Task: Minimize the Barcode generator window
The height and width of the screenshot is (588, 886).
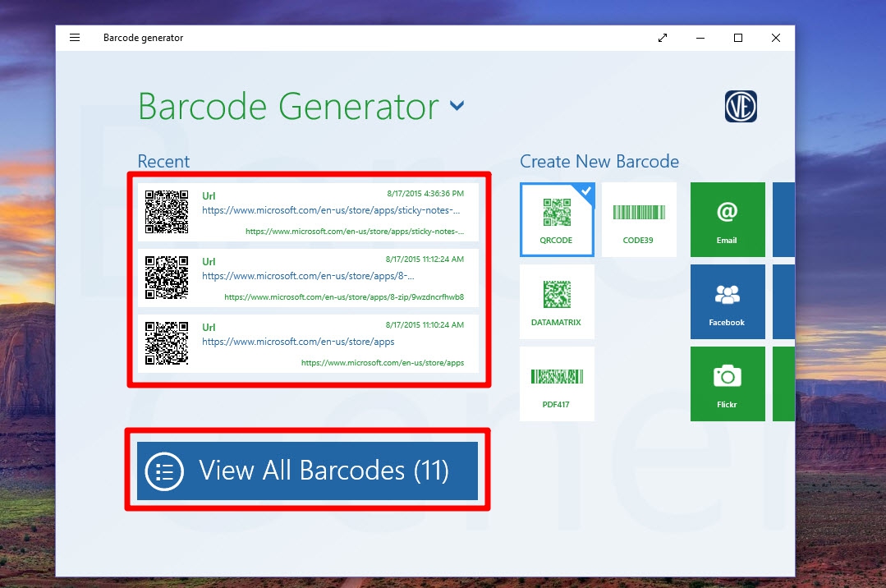Action: [x=700, y=38]
